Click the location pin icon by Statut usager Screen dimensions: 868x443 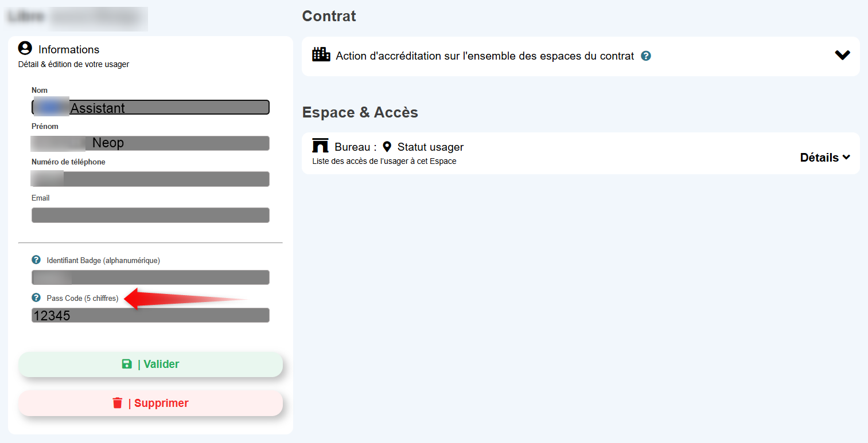coord(387,147)
